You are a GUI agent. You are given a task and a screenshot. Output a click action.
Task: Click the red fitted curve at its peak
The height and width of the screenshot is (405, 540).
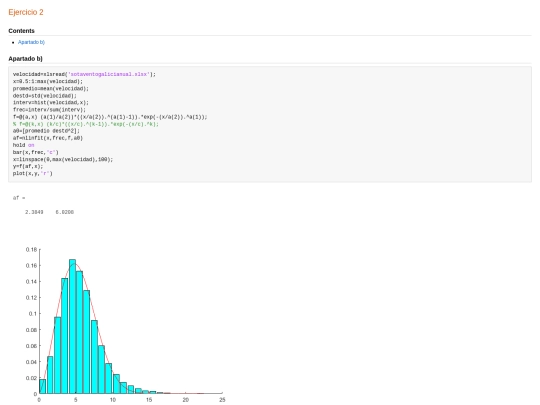76,264
